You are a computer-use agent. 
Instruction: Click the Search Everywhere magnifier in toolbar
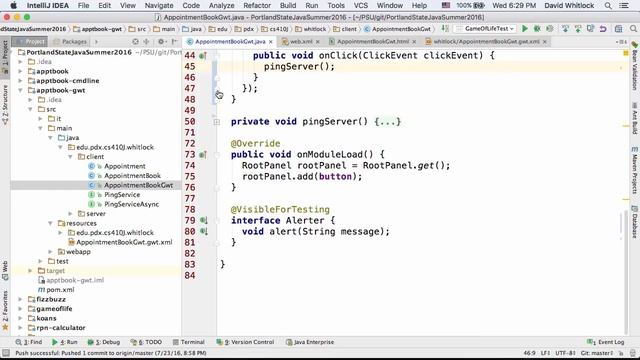pos(633,29)
